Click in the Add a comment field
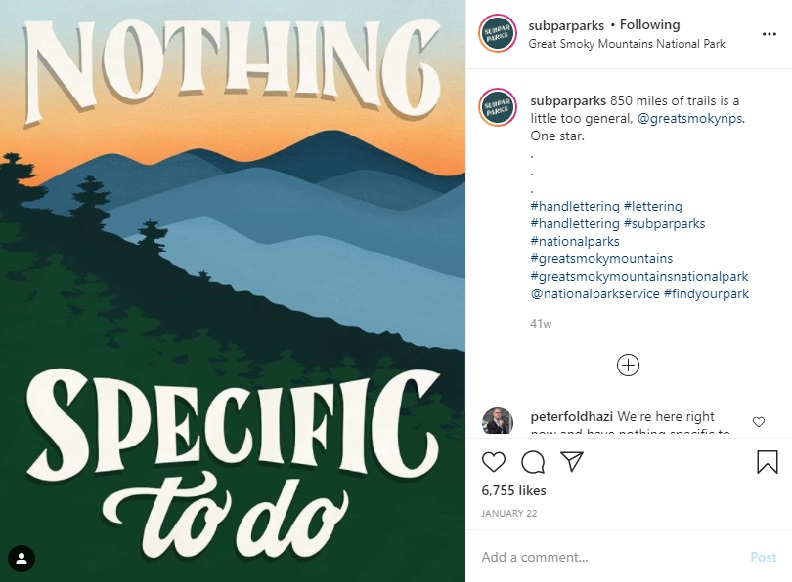 (610, 557)
